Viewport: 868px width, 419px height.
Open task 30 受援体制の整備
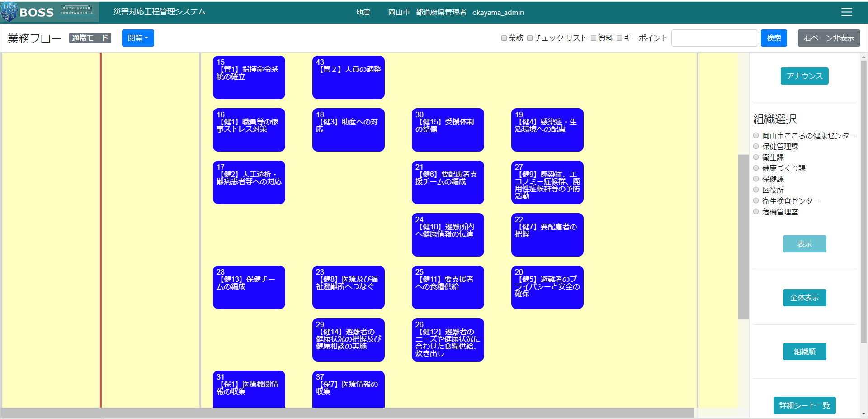pos(448,130)
